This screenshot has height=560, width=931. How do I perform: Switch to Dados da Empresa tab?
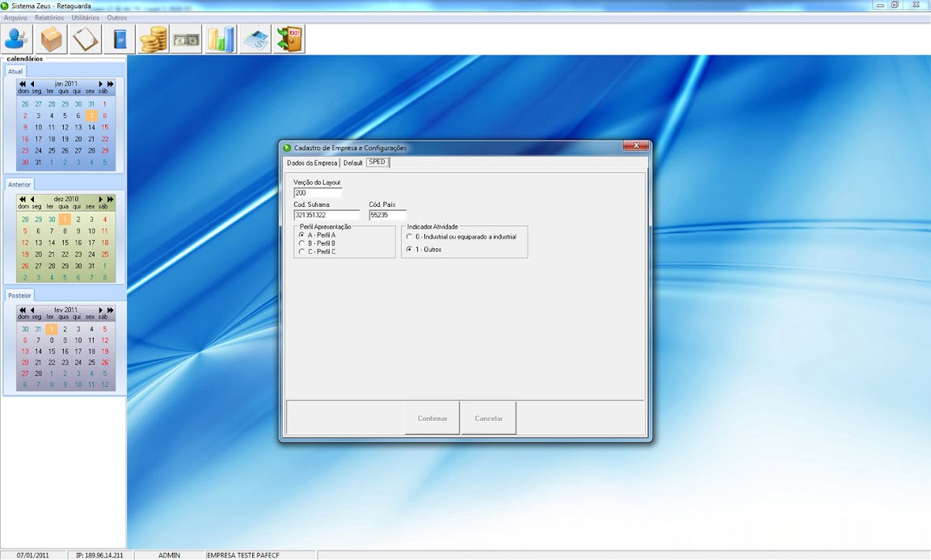point(312,162)
